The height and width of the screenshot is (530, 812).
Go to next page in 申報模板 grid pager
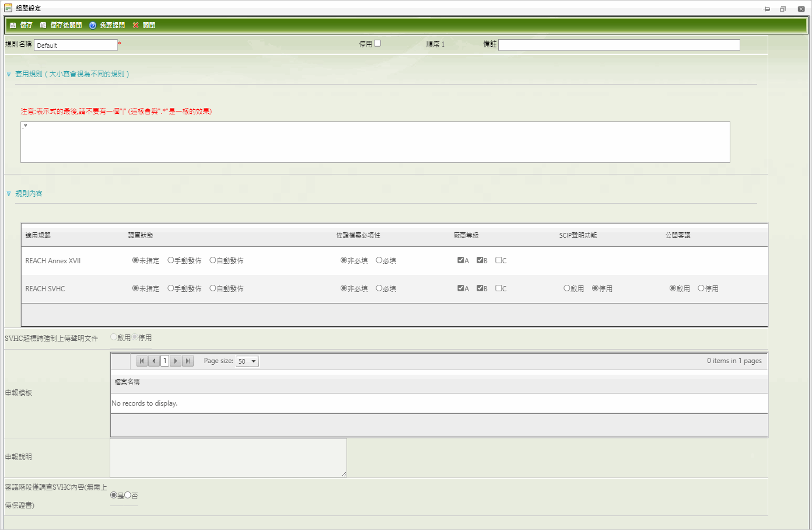(176, 361)
